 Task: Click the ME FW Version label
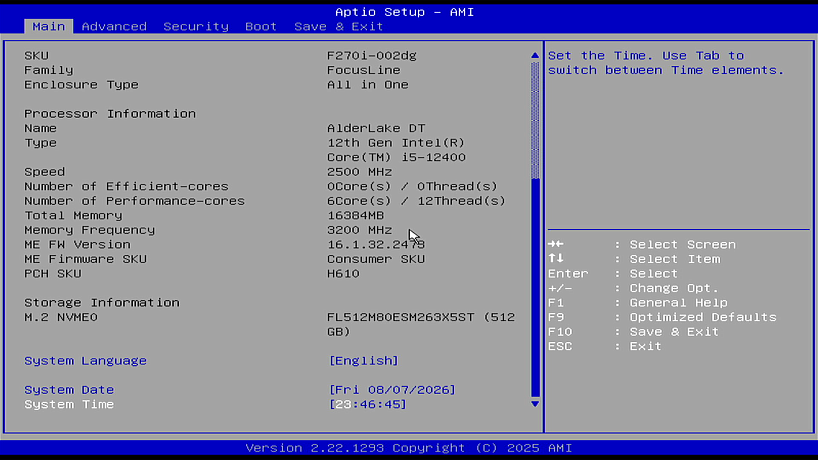pos(77,245)
